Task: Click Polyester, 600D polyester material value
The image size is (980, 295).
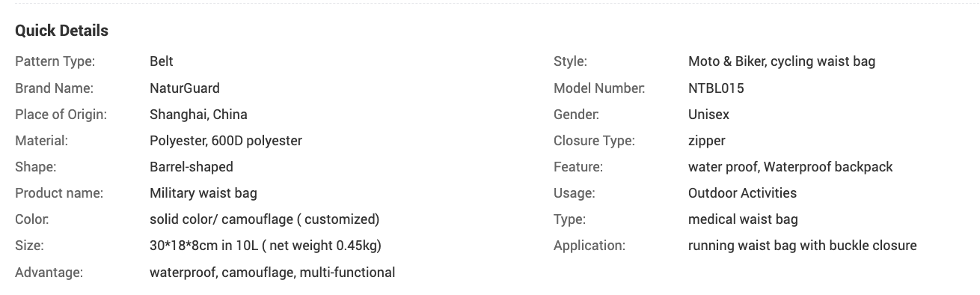Action: (x=226, y=141)
